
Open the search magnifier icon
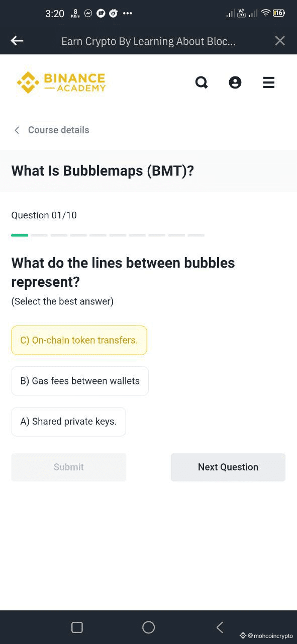[x=202, y=83]
